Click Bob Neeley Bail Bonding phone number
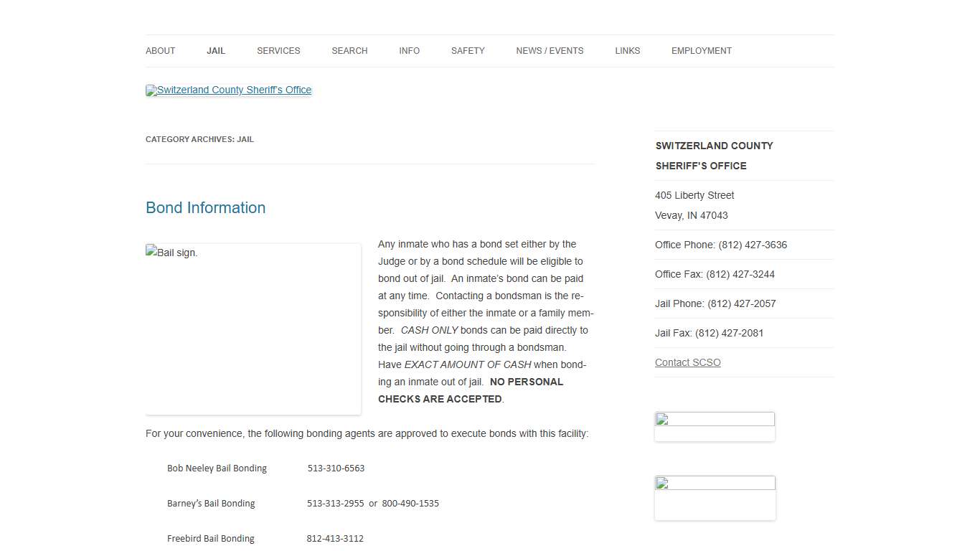Image resolution: width=980 pixels, height=551 pixels. [336, 468]
